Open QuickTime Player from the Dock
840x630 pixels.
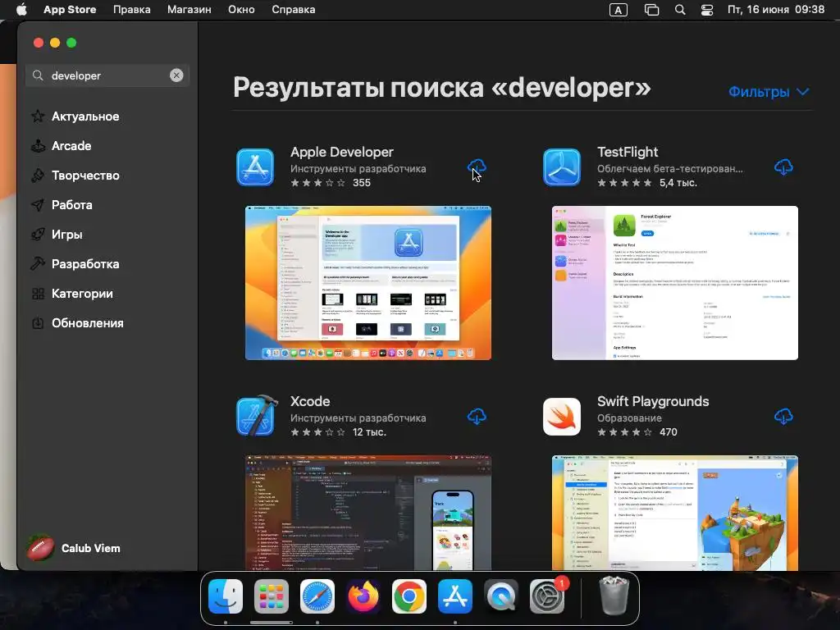click(x=501, y=596)
